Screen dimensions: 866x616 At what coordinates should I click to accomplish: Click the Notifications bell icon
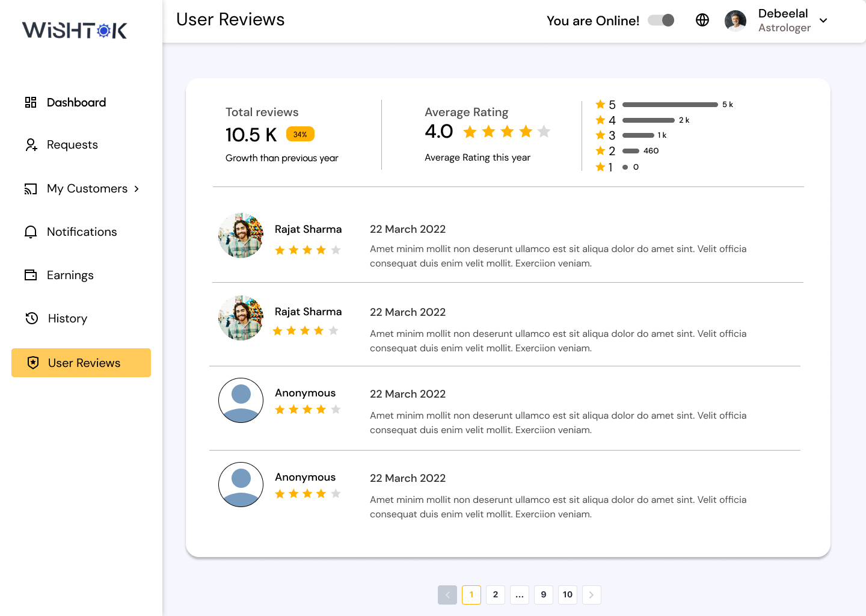click(x=31, y=232)
